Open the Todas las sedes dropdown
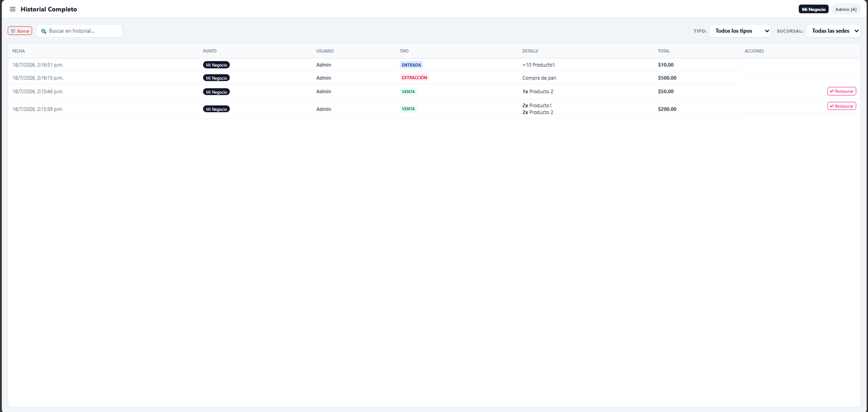The image size is (868, 412). pyautogui.click(x=833, y=31)
